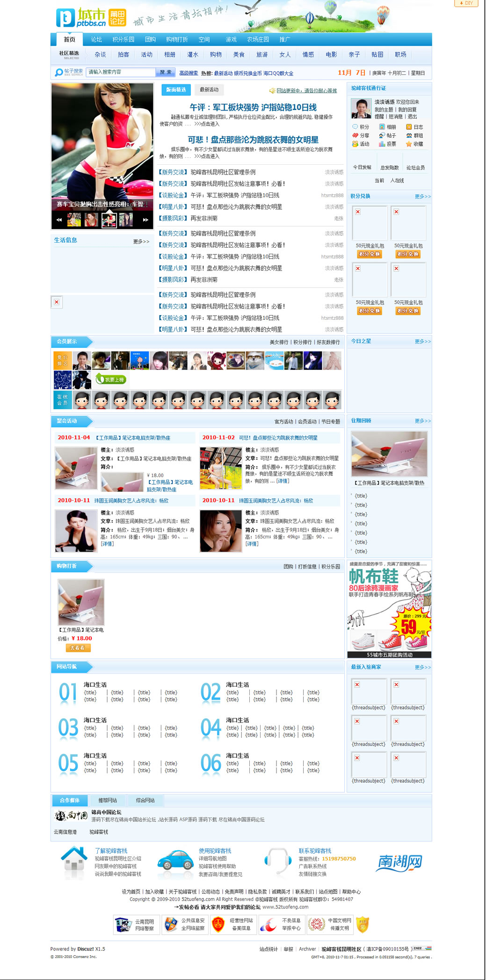Click pink laptop stand image dated 2010-11-04

point(76,468)
